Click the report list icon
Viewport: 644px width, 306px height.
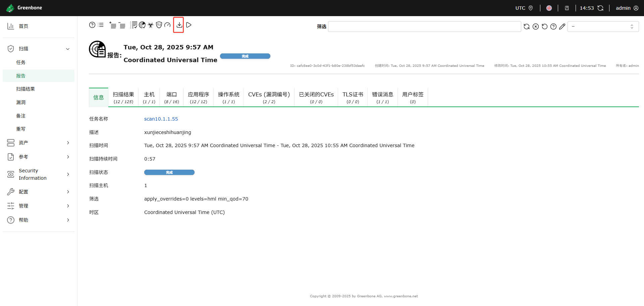[x=101, y=25]
